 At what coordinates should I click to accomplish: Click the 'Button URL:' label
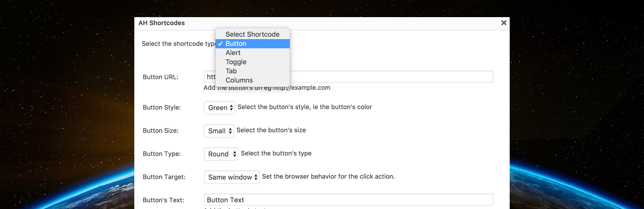pyautogui.click(x=161, y=77)
